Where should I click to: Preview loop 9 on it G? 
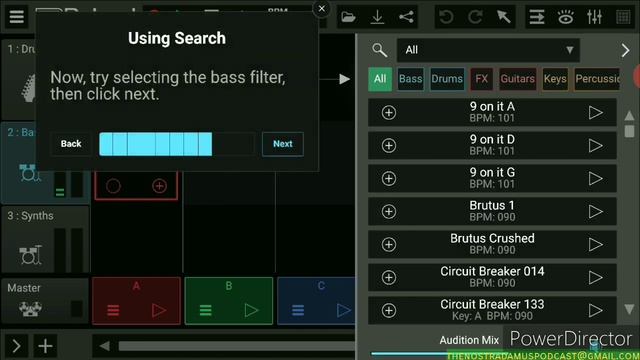pos(596,178)
